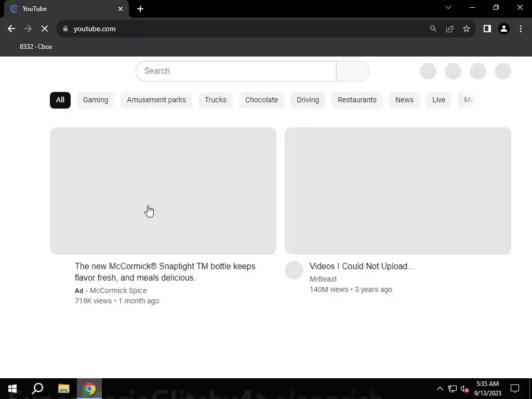
Task: Bookmark this page with the star icon
Action: click(x=467, y=29)
